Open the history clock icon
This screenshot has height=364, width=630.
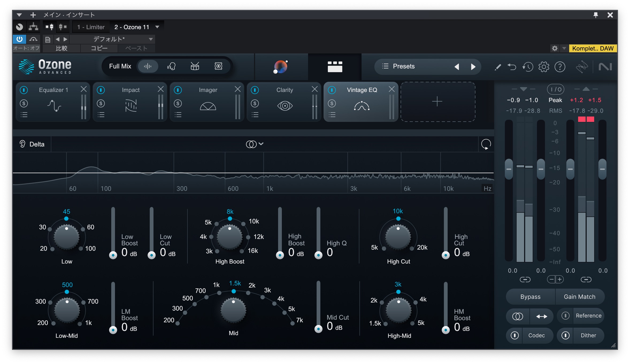click(528, 67)
